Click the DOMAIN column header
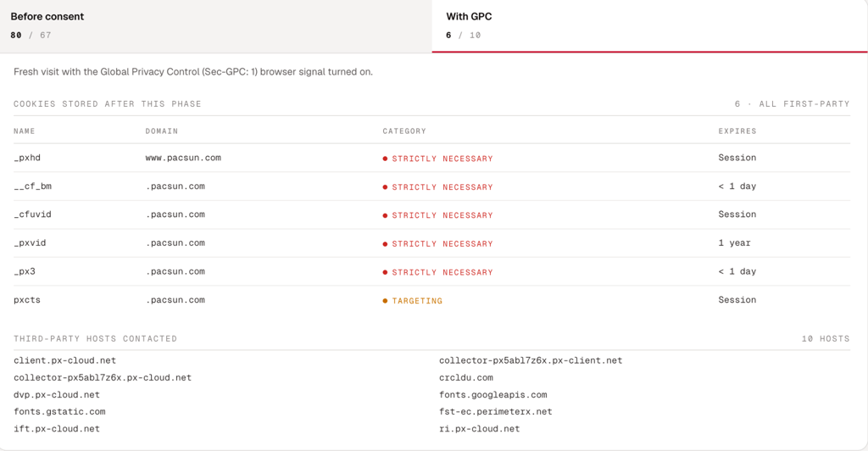Image resolution: width=868 pixels, height=451 pixels. (x=162, y=131)
